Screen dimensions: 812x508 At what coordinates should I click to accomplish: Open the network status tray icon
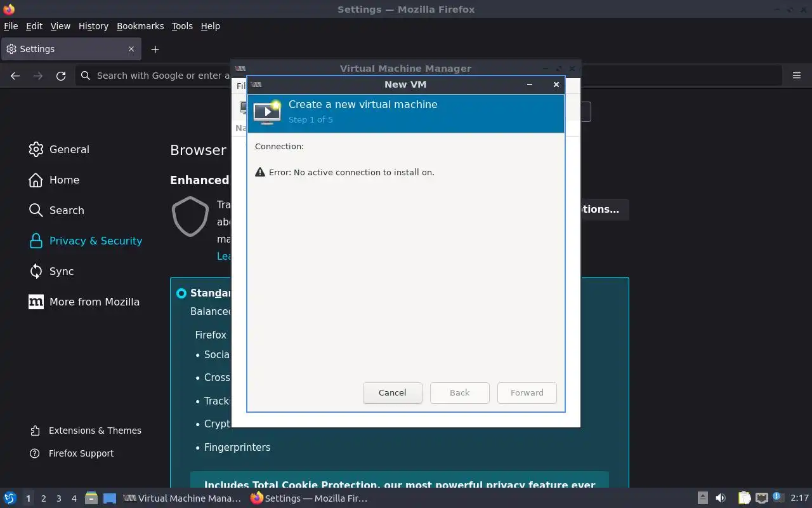point(762,498)
